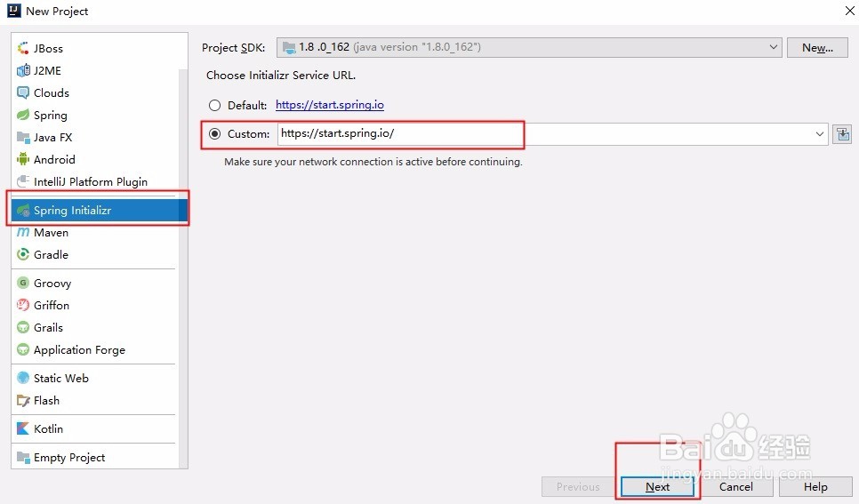This screenshot has height=504, width=859.
Task: Click the Flash icon
Action: [23, 401]
